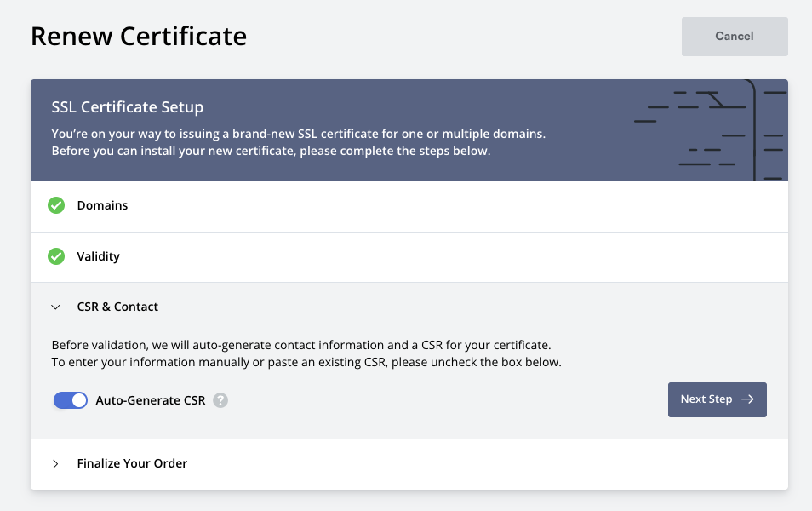The width and height of the screenshot is (812, 511).
Task: Click the decorative graphic in the banner
Action: [711, 129]
